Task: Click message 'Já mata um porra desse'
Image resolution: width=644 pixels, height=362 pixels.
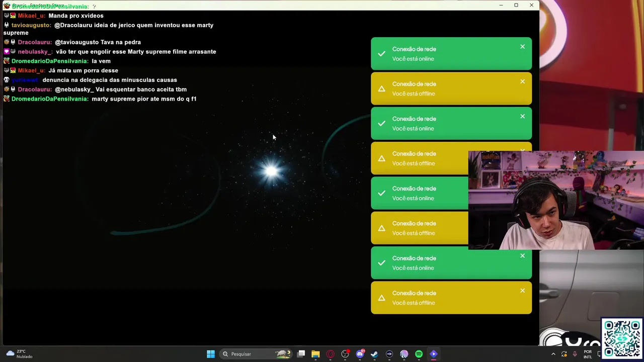Action: (x=83, y=70)
